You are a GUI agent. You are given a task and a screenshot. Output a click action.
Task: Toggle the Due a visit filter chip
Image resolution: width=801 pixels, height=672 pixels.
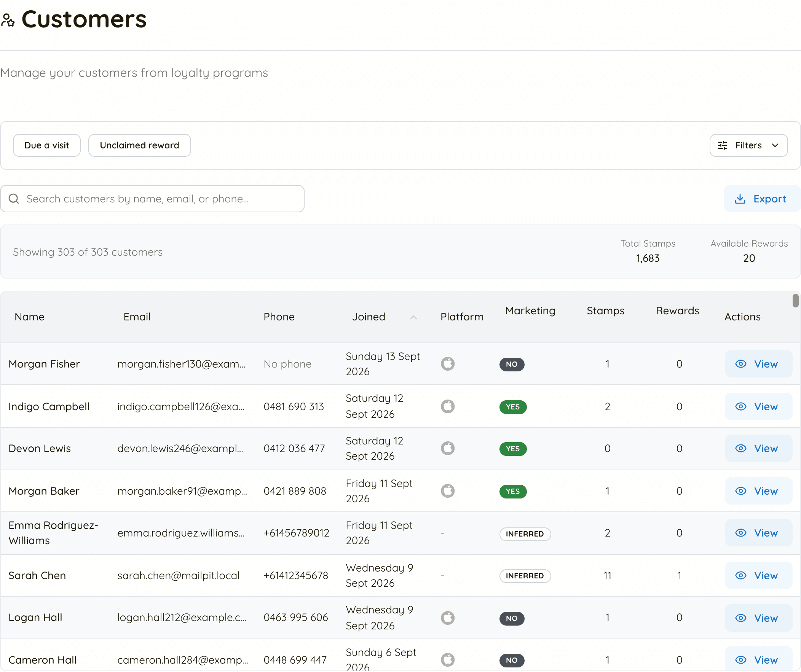46,145
